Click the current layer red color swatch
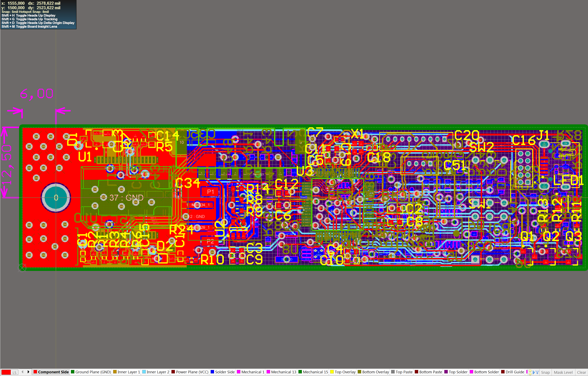The image size is (588, 376). (x=6, y=372)
